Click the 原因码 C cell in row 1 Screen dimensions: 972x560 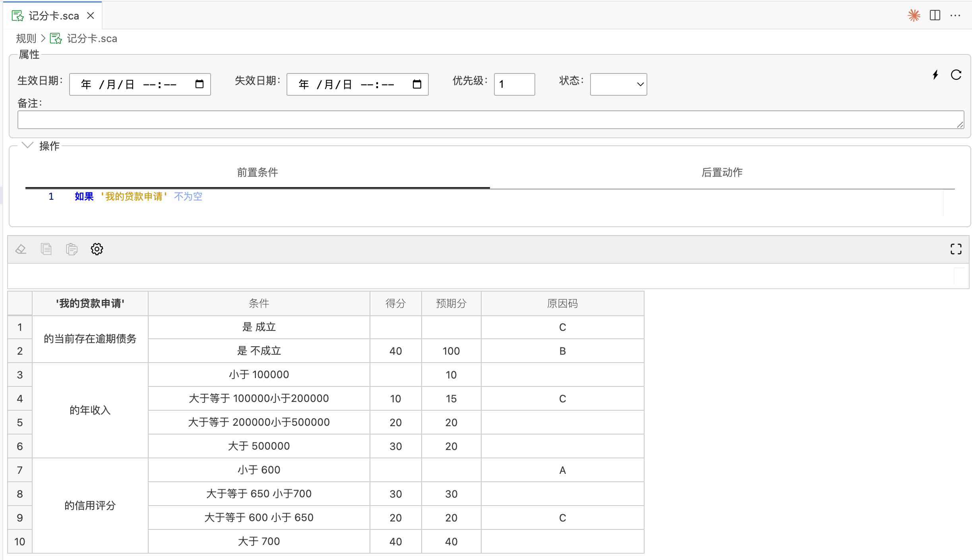[563, 327]
